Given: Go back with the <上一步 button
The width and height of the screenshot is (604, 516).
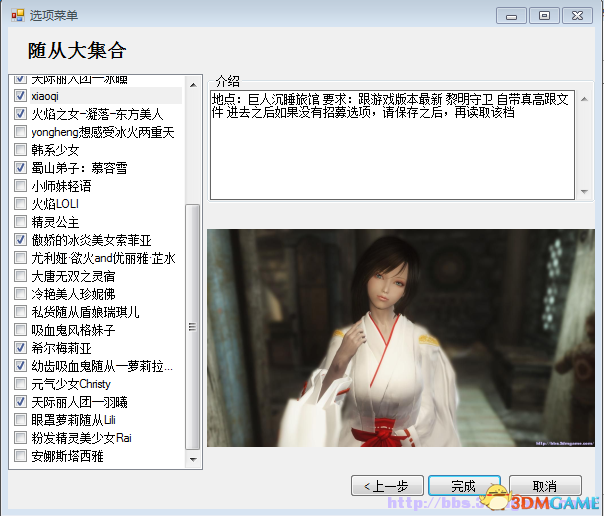Looking at the screenshot, I should point(387,486).
